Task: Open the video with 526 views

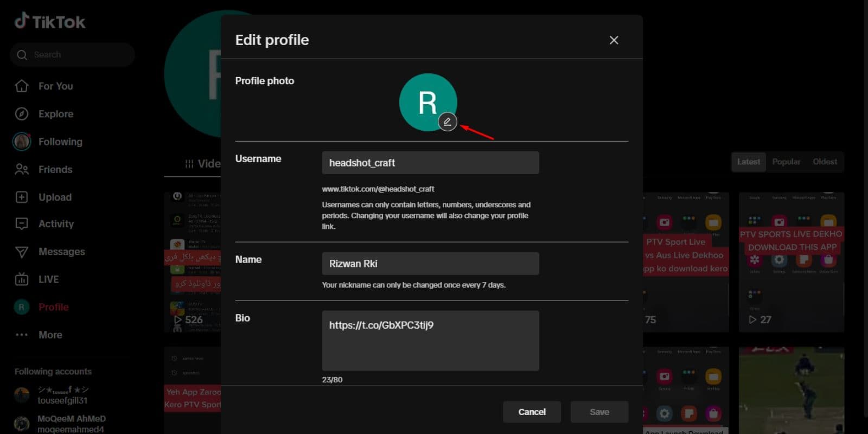Action: (x=192, y=262)
